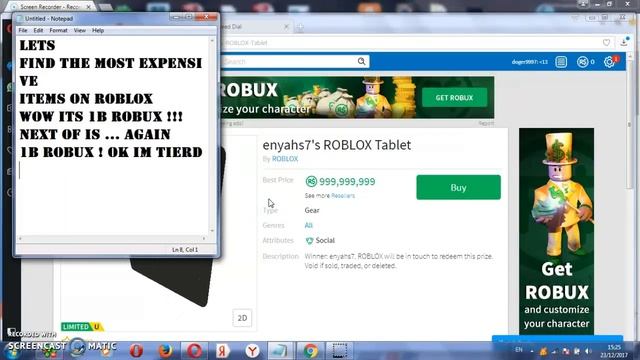640x360 pixels.
Task: Click Notepad vertical scrollbar down arrow
Action: (x=212, y=231)
